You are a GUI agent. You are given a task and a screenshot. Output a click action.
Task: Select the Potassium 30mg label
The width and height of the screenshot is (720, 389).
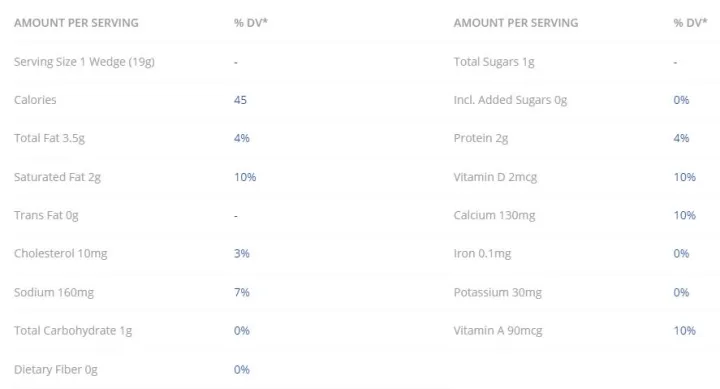click(x=498, y=293)
